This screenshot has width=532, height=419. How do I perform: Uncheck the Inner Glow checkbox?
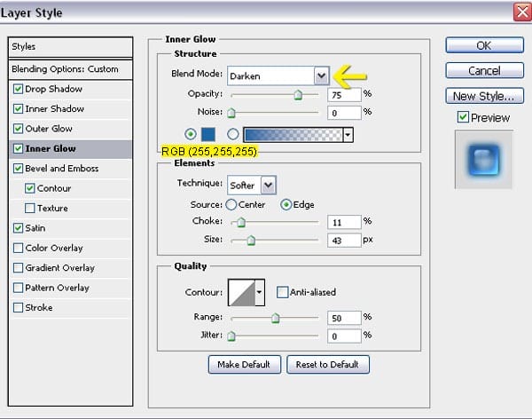pyautogui.click(x=18, y=149)
